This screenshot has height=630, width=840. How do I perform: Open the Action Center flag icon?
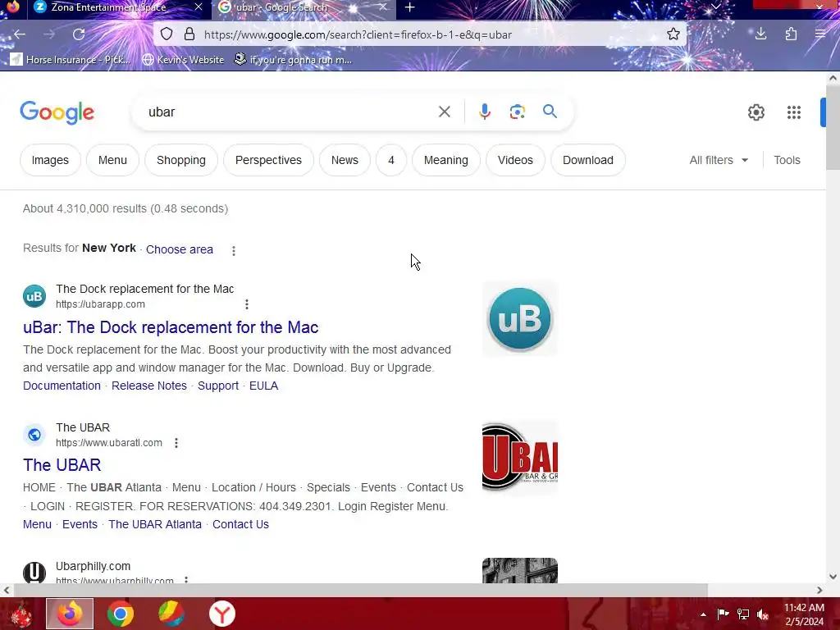pos(723,614)
